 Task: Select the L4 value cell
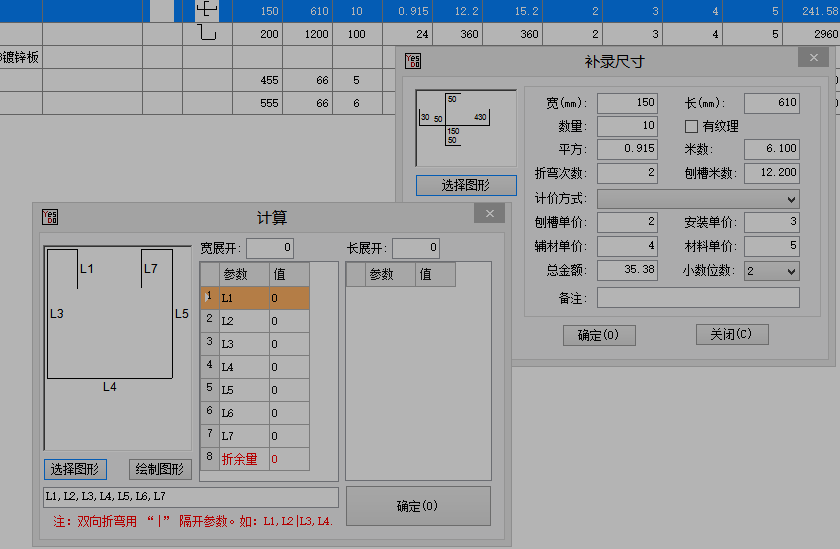(x=289, y=367)
